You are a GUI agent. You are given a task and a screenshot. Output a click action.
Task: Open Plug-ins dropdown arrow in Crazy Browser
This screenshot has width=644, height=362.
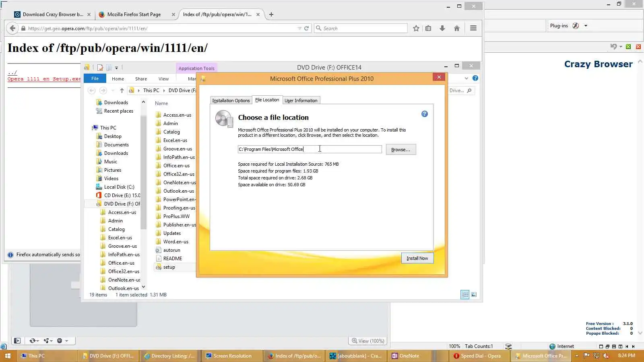(x=586, y=26)
